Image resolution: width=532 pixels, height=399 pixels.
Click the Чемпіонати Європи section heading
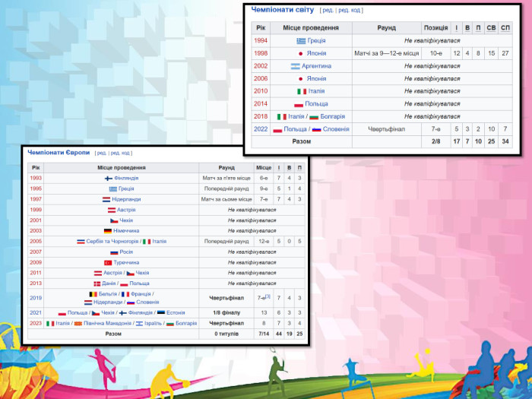[x=59, y=152]
